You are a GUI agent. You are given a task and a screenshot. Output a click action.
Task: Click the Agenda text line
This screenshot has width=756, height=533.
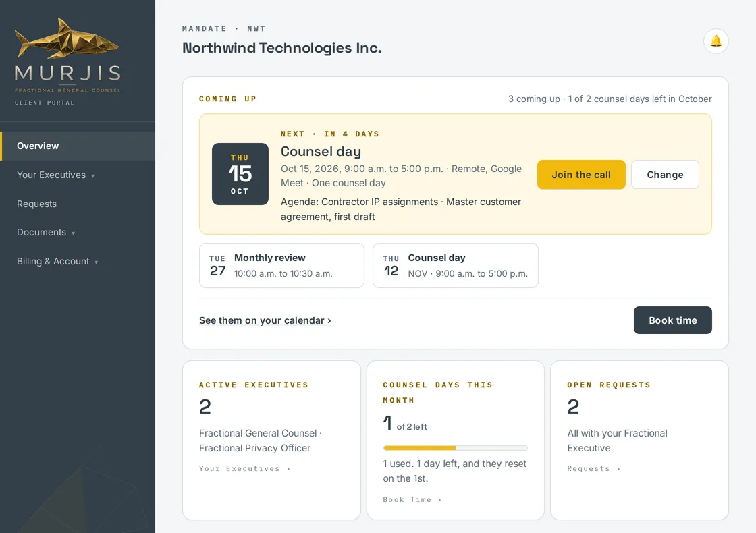[x=401, y=209]
